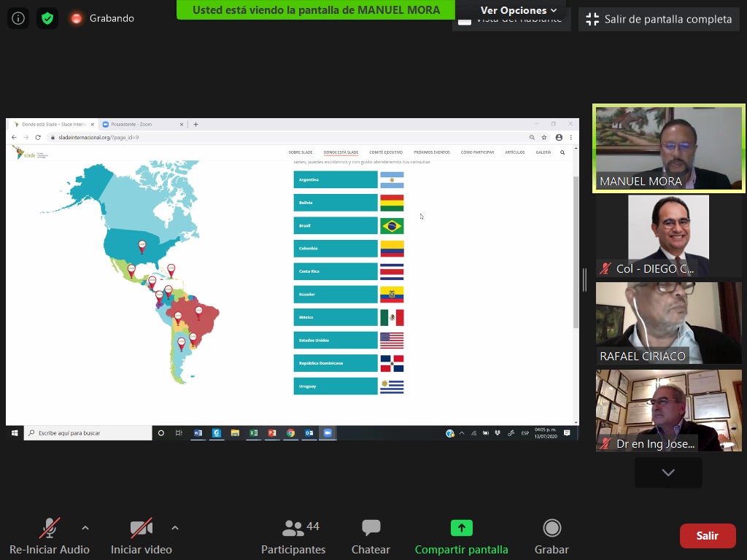This screenshot has height=560, width=747.
Task: Click the green encryption shield icon
Action: click(x=47, y=18)
